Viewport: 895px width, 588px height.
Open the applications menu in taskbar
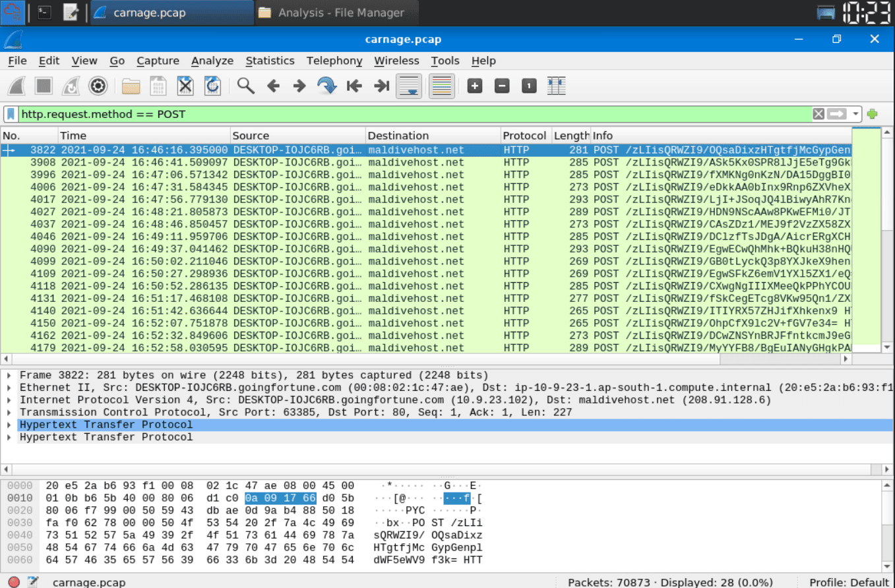tap(13, 13)
